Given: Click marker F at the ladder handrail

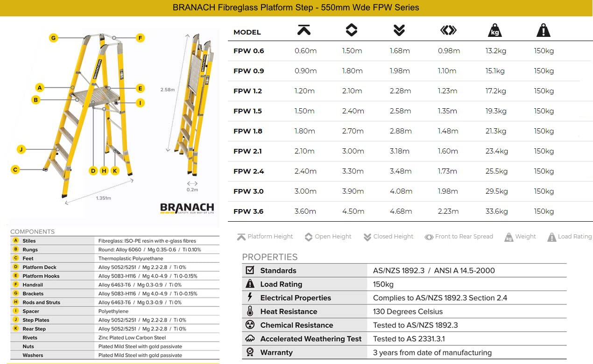Looking at the screenshot, I should tap(140, 38).
